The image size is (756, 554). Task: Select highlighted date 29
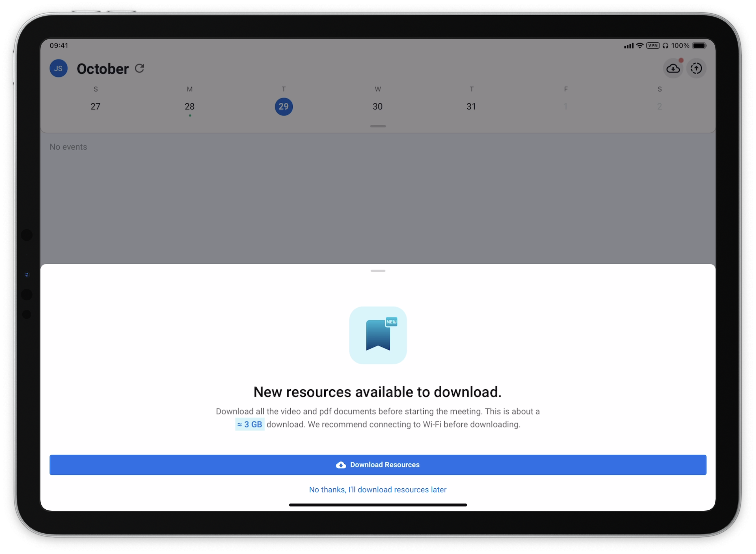[284, 106]
